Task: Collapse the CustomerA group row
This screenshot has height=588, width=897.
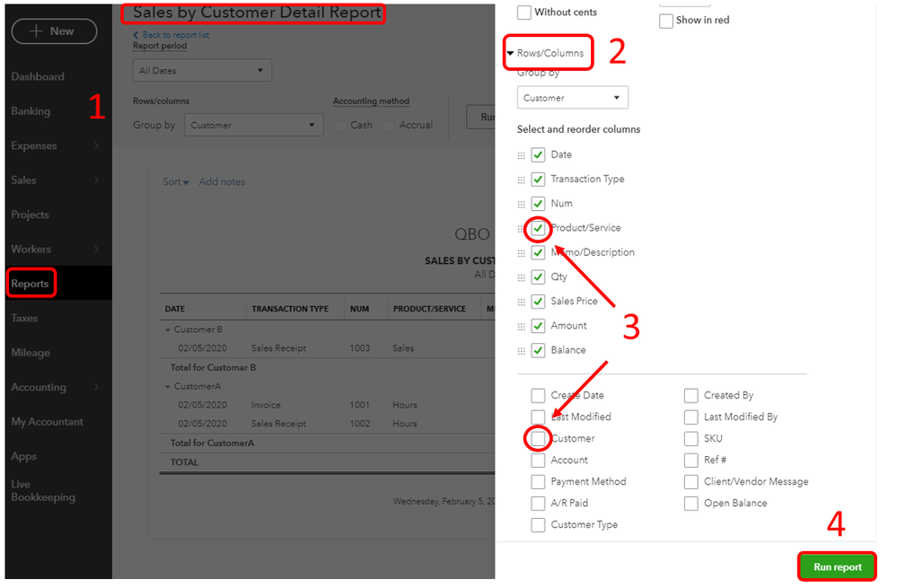Action: [168, 387]
